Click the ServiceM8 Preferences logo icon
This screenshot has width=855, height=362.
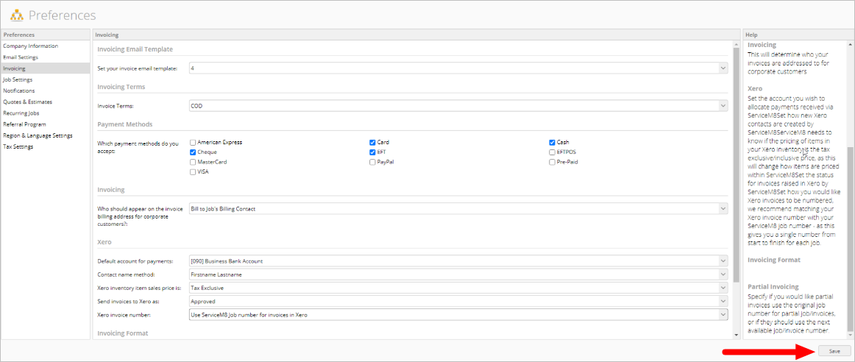(x=17, y=15)
